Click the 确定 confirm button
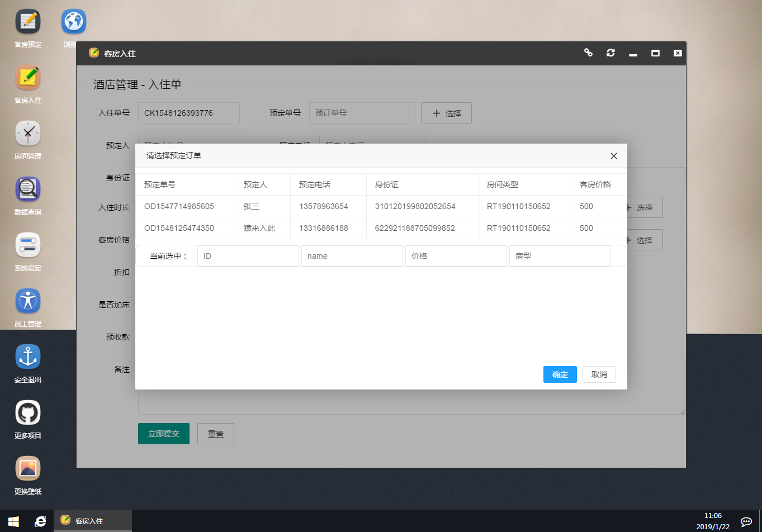Image resolution: width=762 pixels, height=532 pixels. (x=560, y=374)
